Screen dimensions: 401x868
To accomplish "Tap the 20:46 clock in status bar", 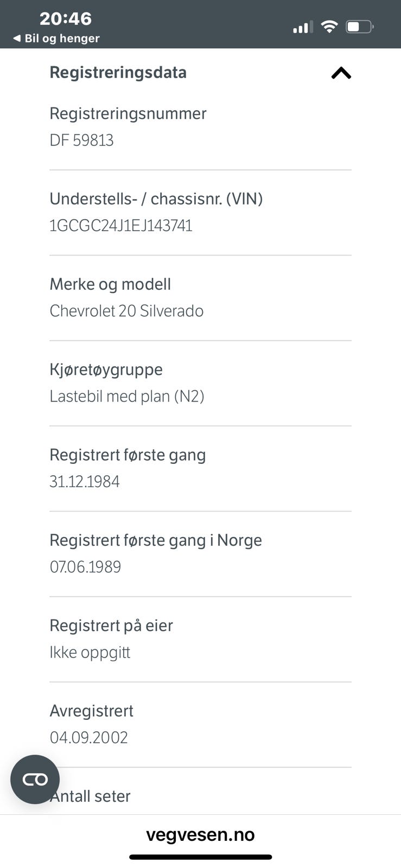I will pos(65,18).
